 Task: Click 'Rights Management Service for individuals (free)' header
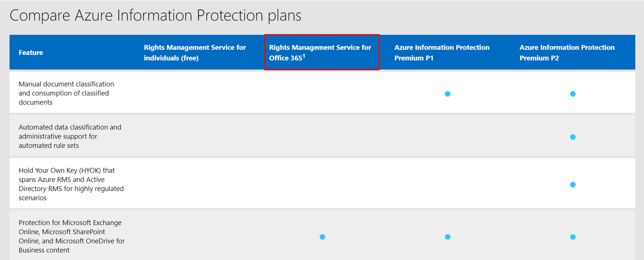tap(195, 53)
